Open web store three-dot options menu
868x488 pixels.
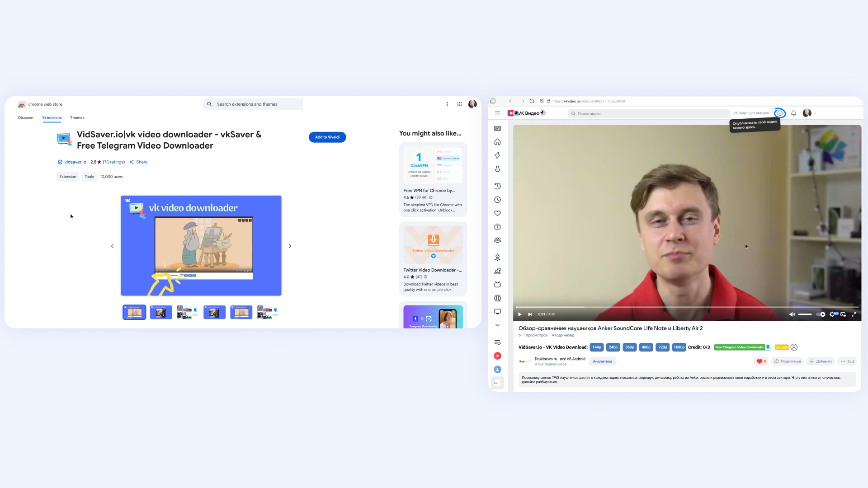447,104
